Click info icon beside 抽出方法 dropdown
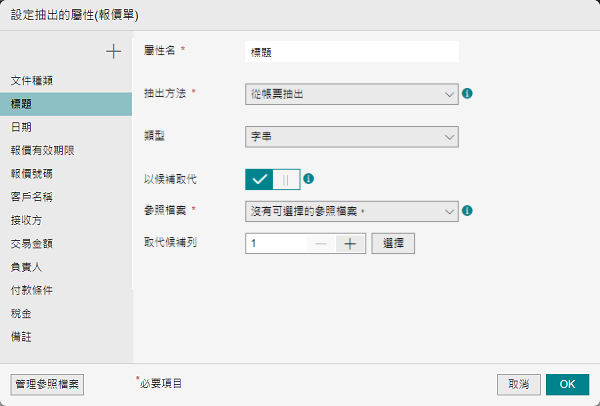 pos(467,94)
